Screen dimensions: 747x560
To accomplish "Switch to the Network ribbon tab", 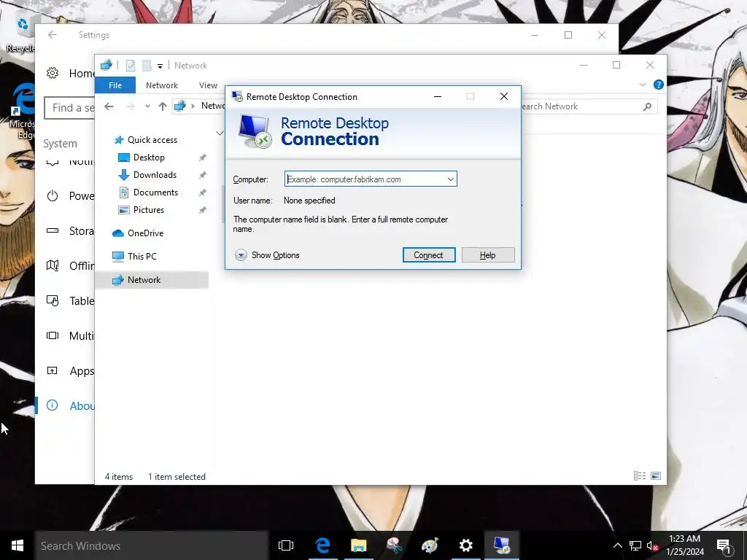I will click(x=162, y=85).
